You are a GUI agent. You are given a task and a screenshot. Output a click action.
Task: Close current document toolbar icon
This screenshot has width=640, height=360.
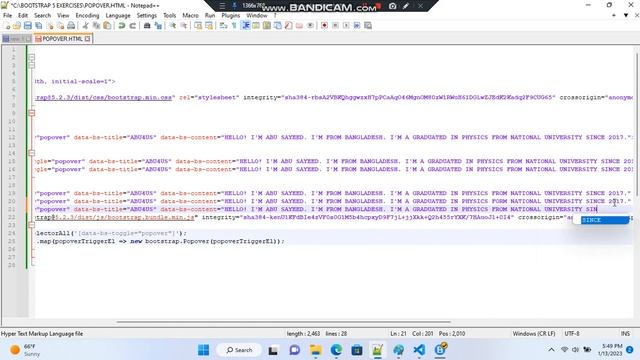pos(50,26)
